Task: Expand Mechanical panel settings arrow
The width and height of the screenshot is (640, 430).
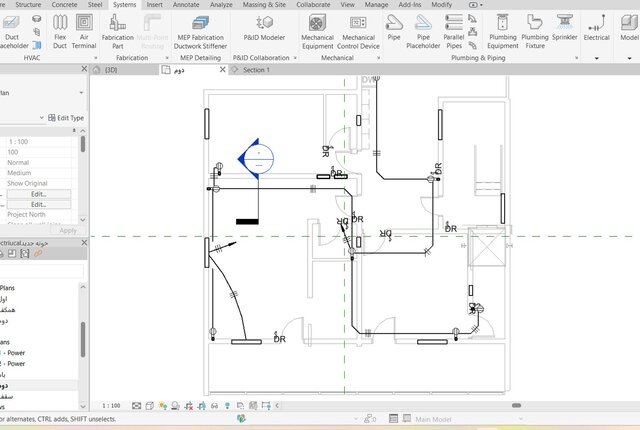Action: pos(378,58)
